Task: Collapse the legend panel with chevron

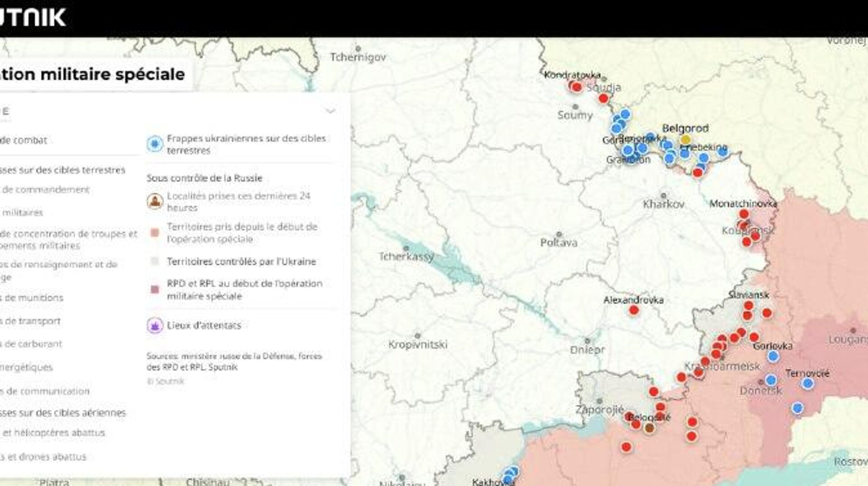Action: pyautogui.click(x=330, y=111)
